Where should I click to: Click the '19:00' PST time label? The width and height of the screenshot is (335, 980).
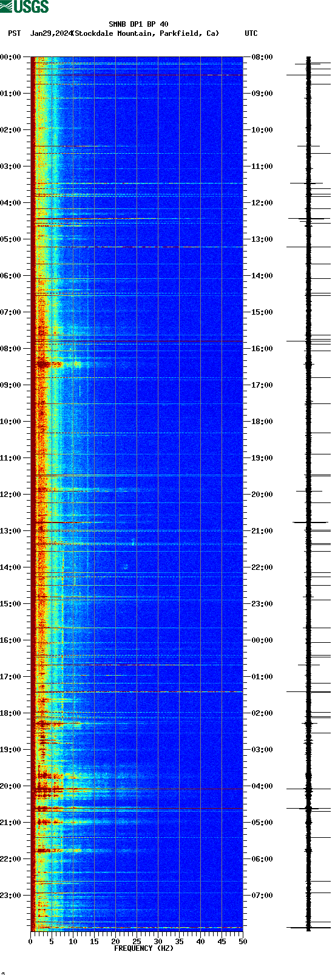(10, 750)
